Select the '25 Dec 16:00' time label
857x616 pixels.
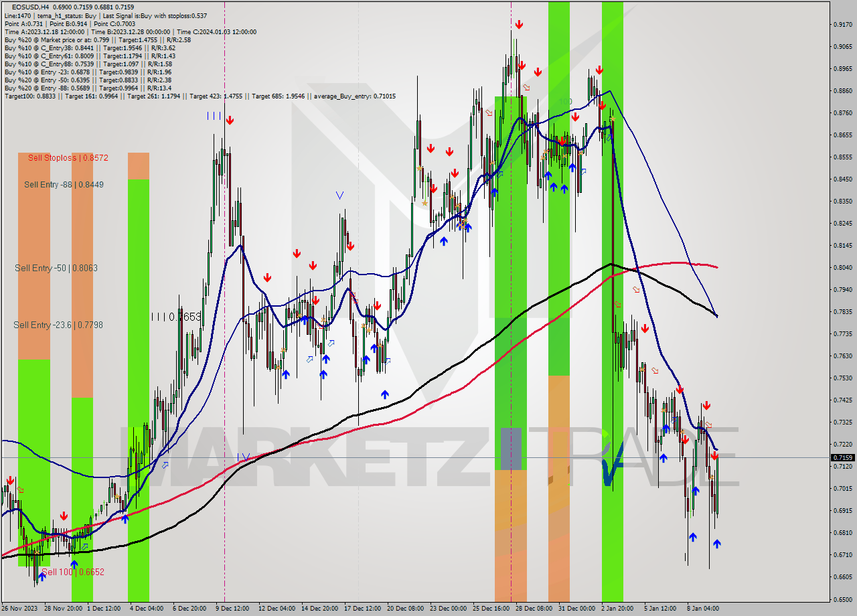tap(491, 609)
